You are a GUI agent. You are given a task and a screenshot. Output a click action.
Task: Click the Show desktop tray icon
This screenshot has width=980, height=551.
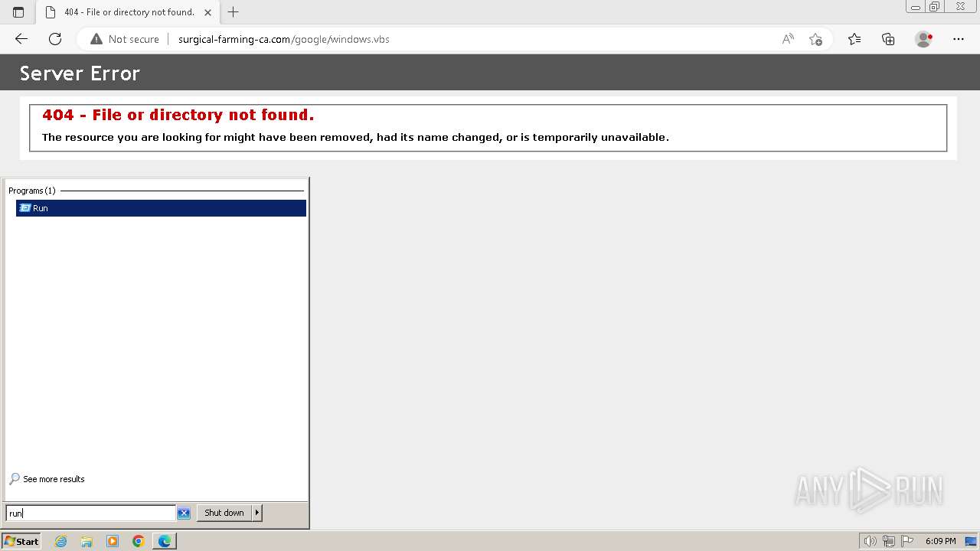pyautogui.click(x=970, y=541)
